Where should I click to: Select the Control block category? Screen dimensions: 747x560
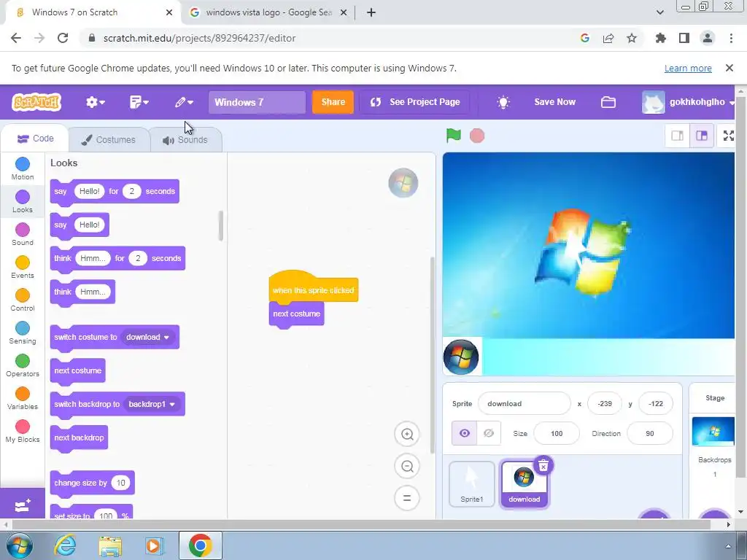pyautogui.click(x=23, y=300)
